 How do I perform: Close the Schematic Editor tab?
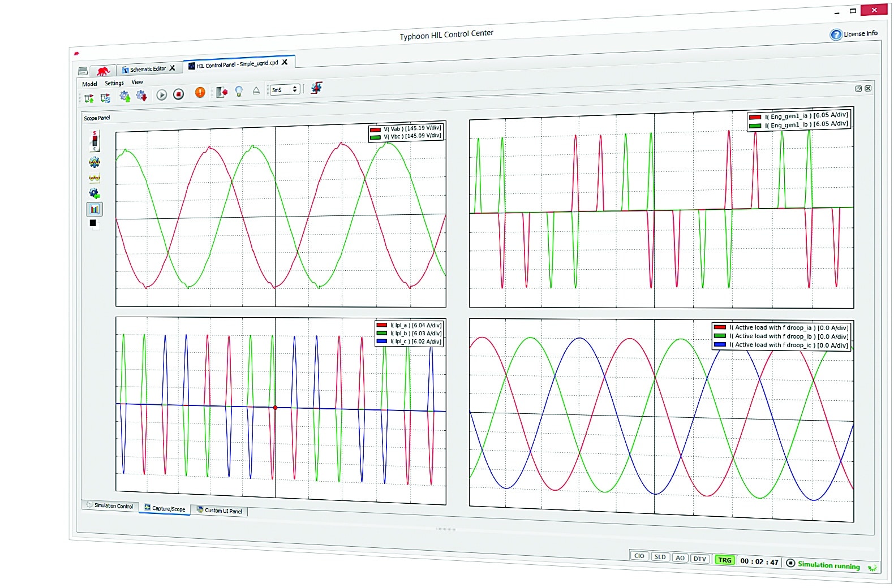coord(173,68)
